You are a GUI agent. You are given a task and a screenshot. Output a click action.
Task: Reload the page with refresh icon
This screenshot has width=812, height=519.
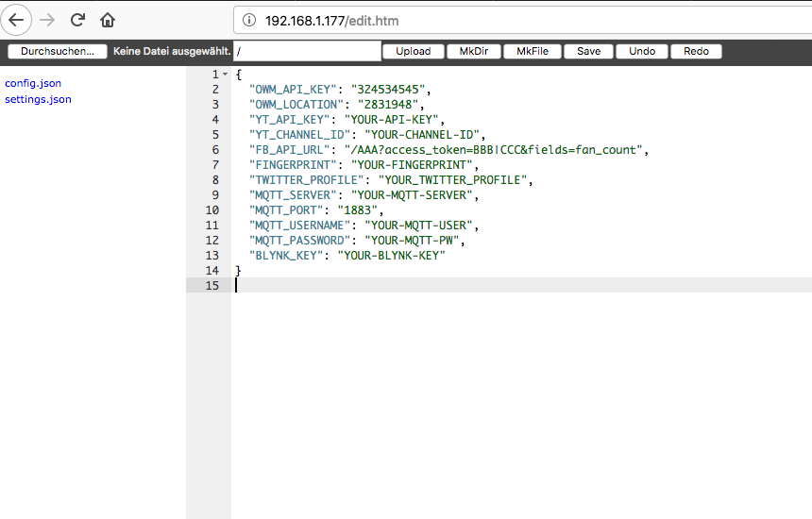point(77,20)
